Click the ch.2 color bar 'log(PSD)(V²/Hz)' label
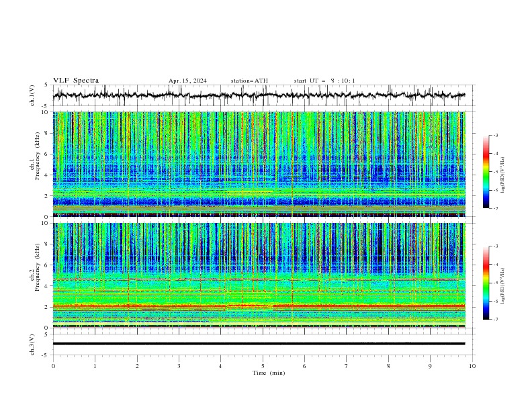 (x=503, y=285)
